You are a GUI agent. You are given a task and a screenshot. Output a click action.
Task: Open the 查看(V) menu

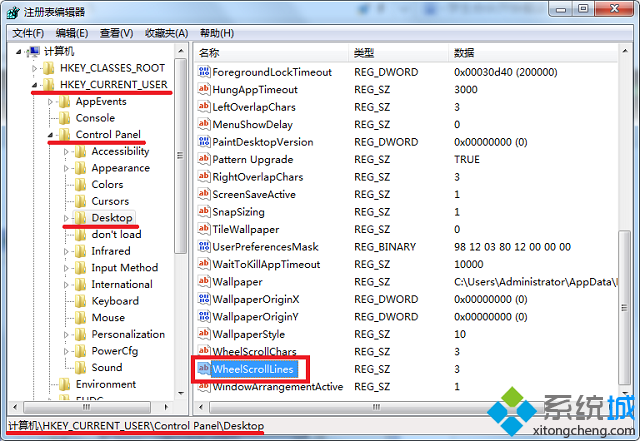click(117, 33)
